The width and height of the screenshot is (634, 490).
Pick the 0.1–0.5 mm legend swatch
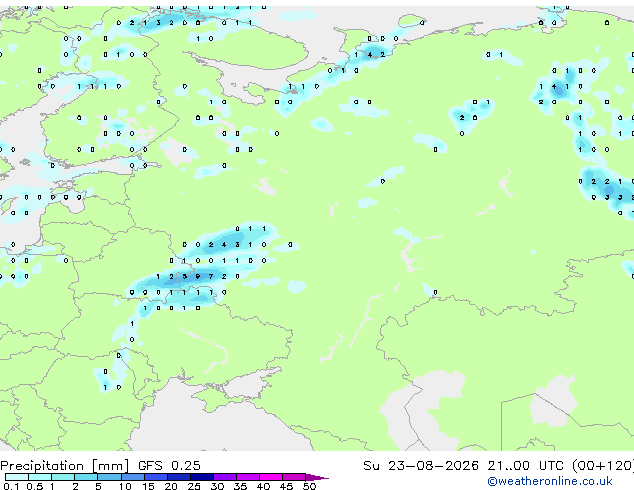[17, 477]
